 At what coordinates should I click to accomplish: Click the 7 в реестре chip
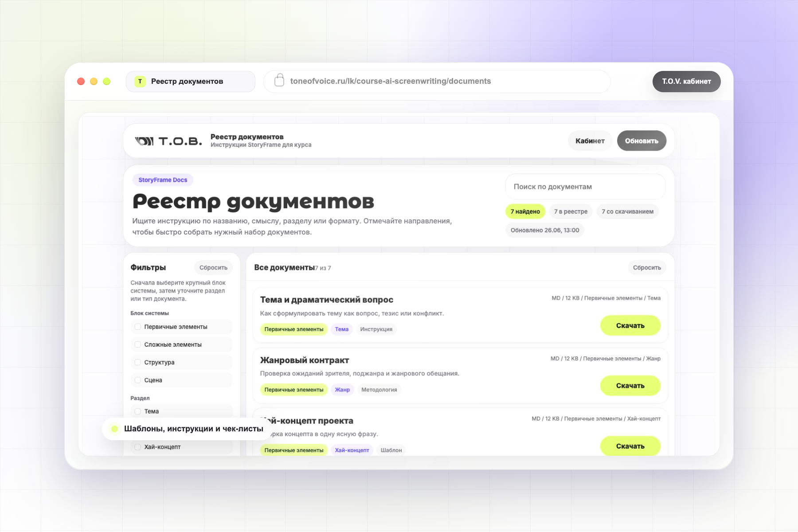coord(571,211)
